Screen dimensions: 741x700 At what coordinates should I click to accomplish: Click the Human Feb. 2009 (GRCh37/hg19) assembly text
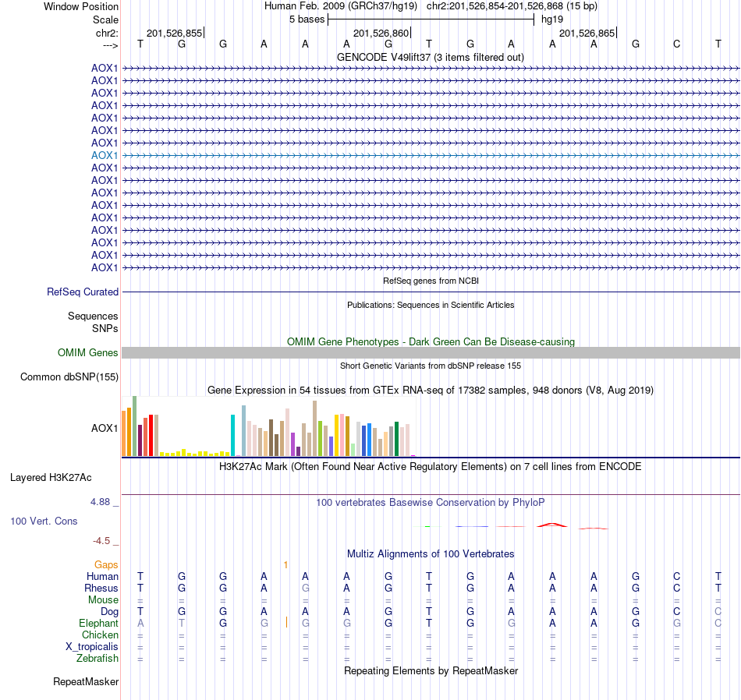[x=341, y=6]
